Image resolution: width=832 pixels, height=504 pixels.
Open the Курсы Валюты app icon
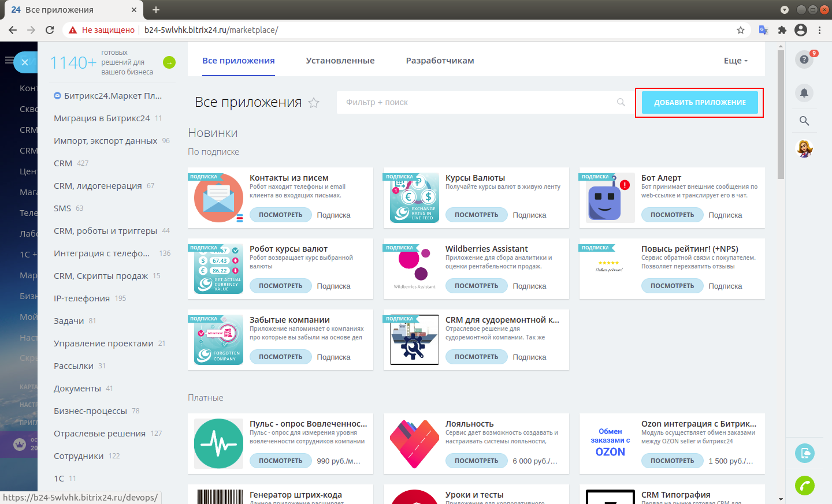tap(415, 198)
